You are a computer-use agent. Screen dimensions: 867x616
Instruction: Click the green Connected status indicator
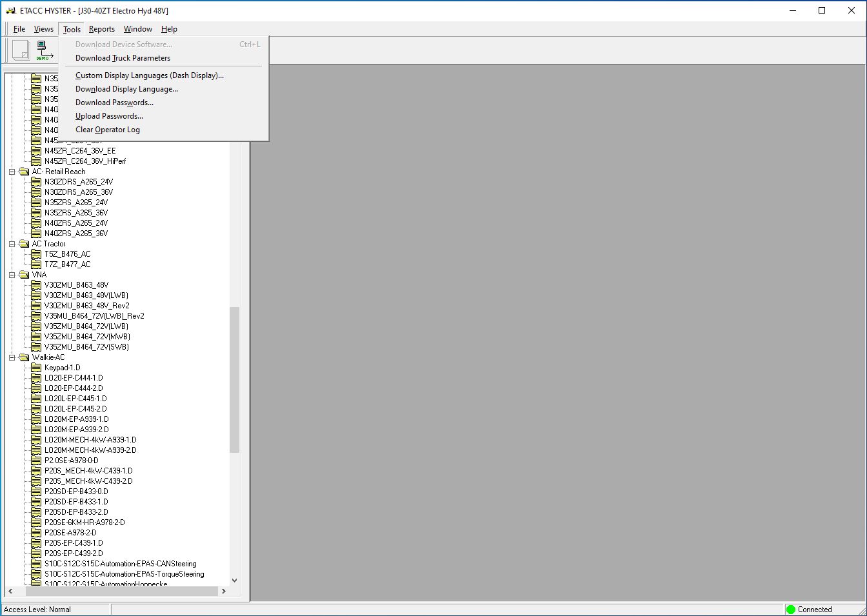point(791,610)
